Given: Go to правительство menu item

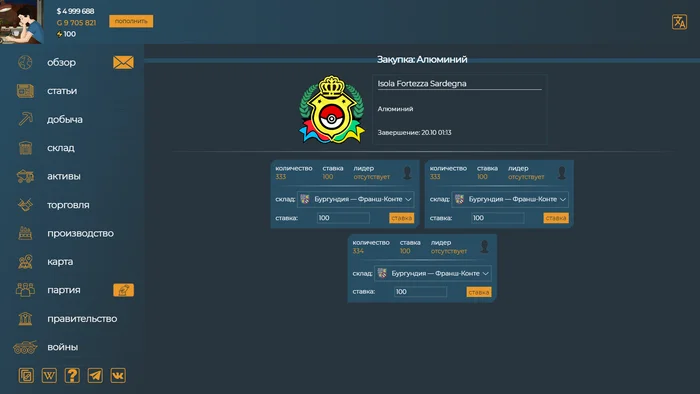Looking at the screenshot, I should click(x=82, y=319).
